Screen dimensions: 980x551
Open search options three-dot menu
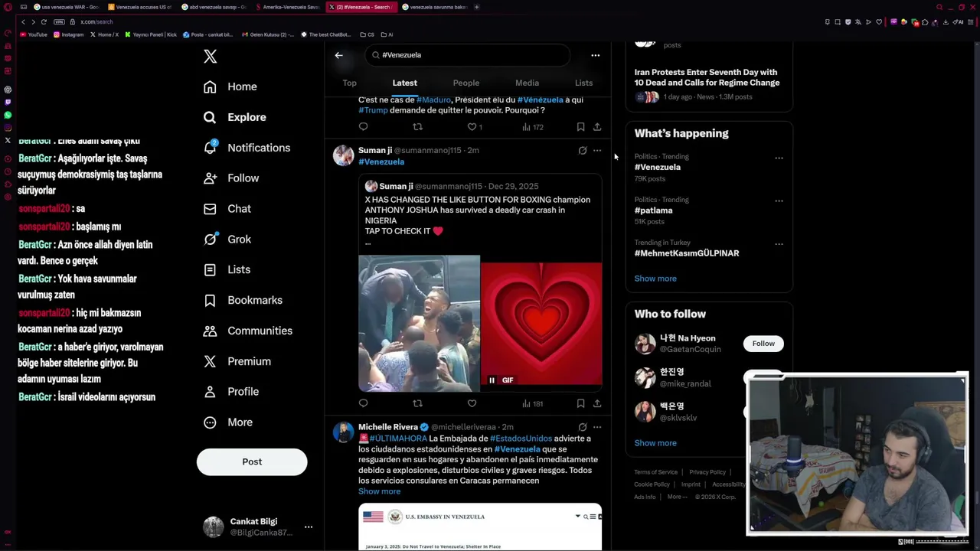click(x=596, y=55)
